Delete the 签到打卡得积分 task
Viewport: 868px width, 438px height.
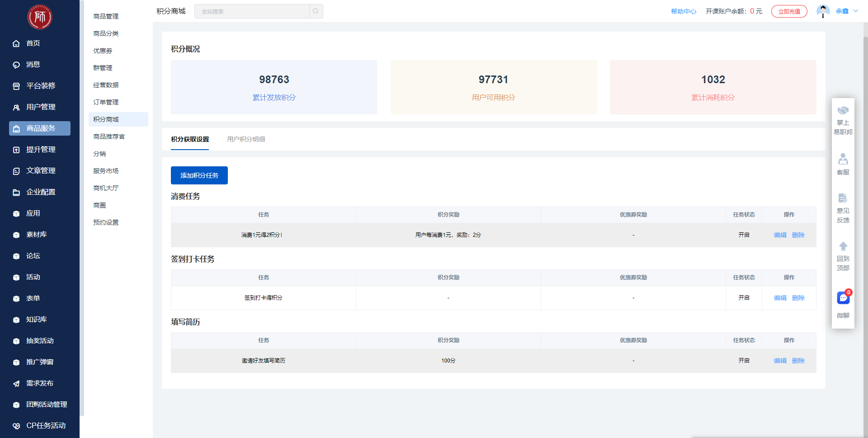click(x=798, y=298)
